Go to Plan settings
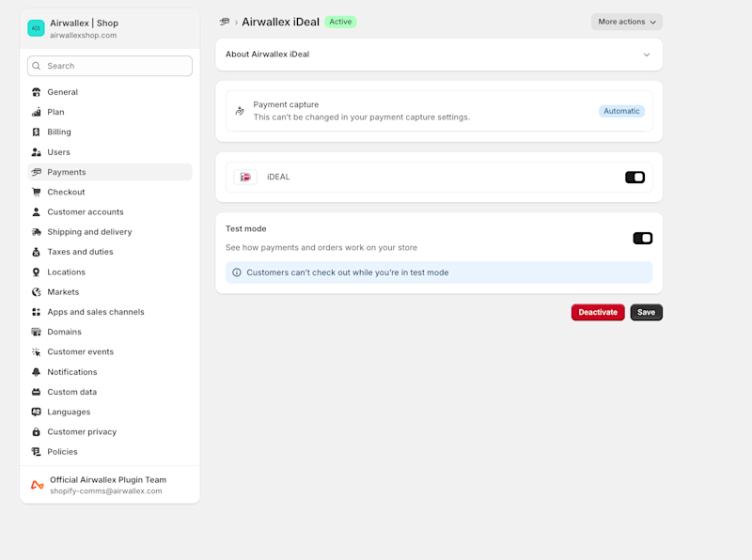Screen dimensions: 752x560 [110, 112]
